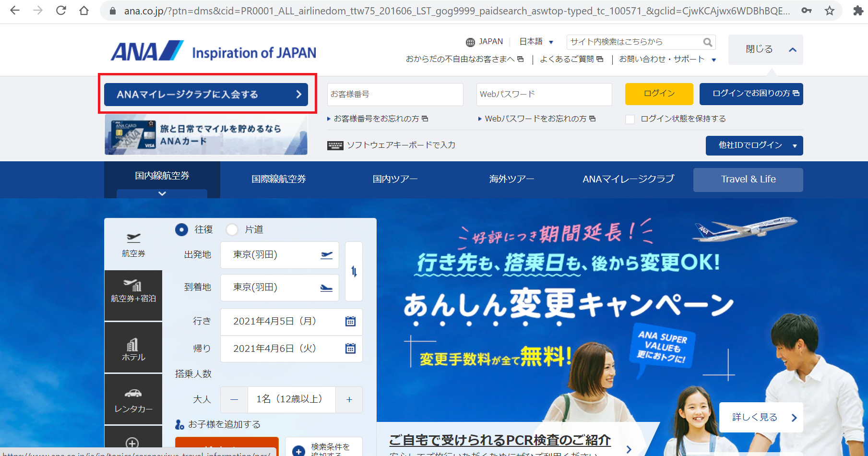Open 海外ツアー menu
This screenshot has height=456, width=868.
pyautogui.click(x=511, y=180)
